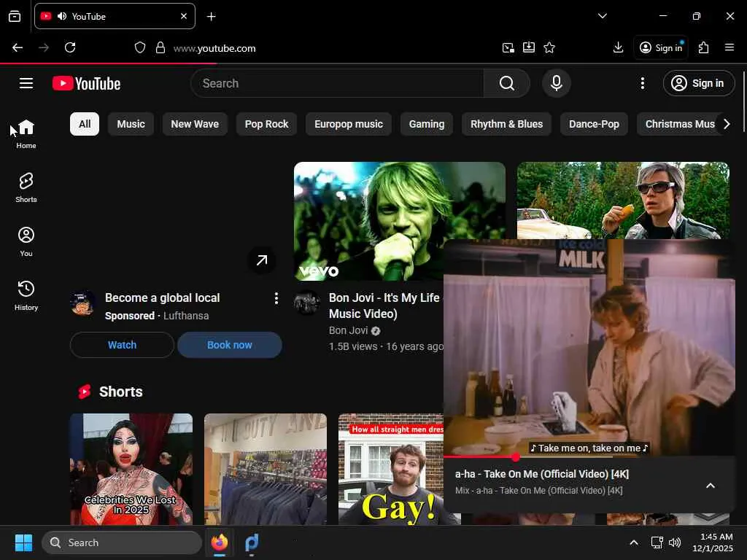This screenshot has width=747, height=560.
Task: Mute the YouTube tab audio
Action: (62, 16)
